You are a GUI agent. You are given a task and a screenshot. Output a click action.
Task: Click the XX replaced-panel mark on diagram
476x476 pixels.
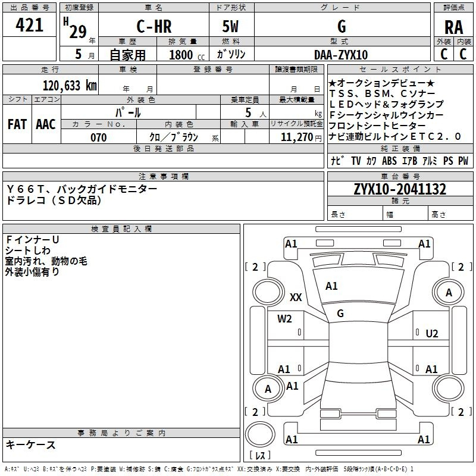click(x=296, y=297)
